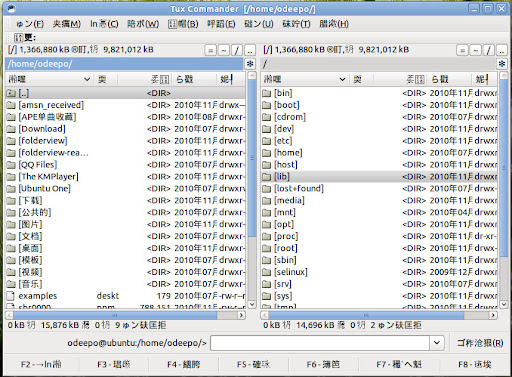Click the F3 function key button
The image size is (512, 377).
click(114, 364)
